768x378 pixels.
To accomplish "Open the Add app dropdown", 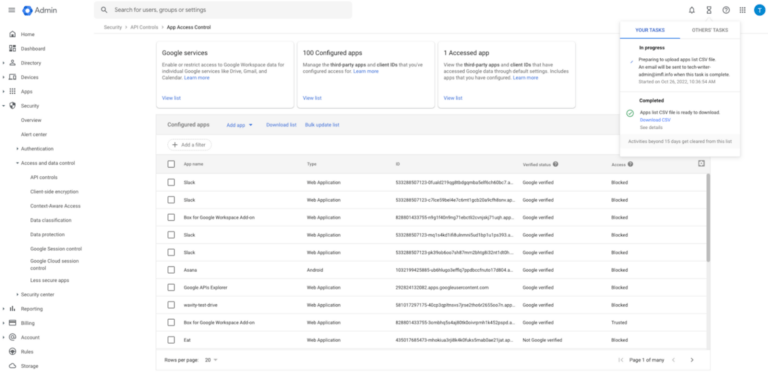I will pyautogui.click(x=240, y=125).
